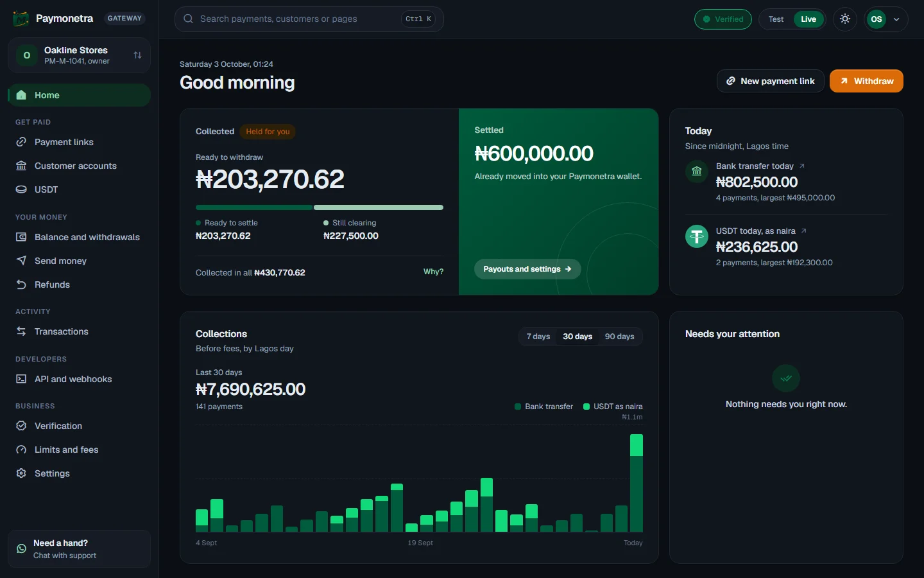Switch to Live mode
The height and width of the screenshot is (578, 924).
pyautogui.click(x=809, y=19)
